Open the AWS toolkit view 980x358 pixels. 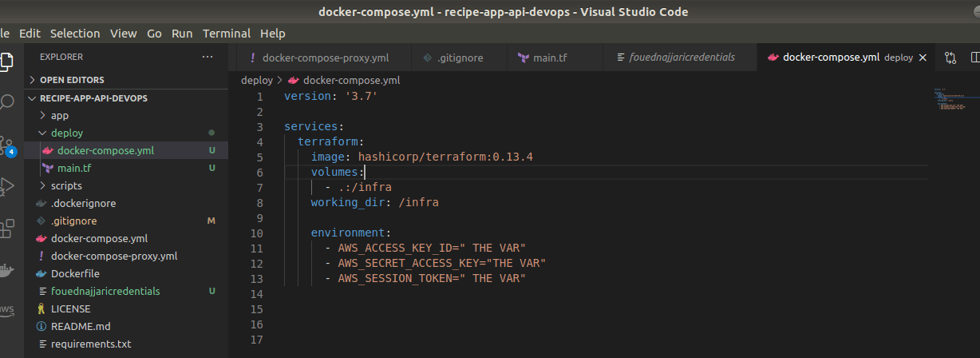click(x=6, y=310)
